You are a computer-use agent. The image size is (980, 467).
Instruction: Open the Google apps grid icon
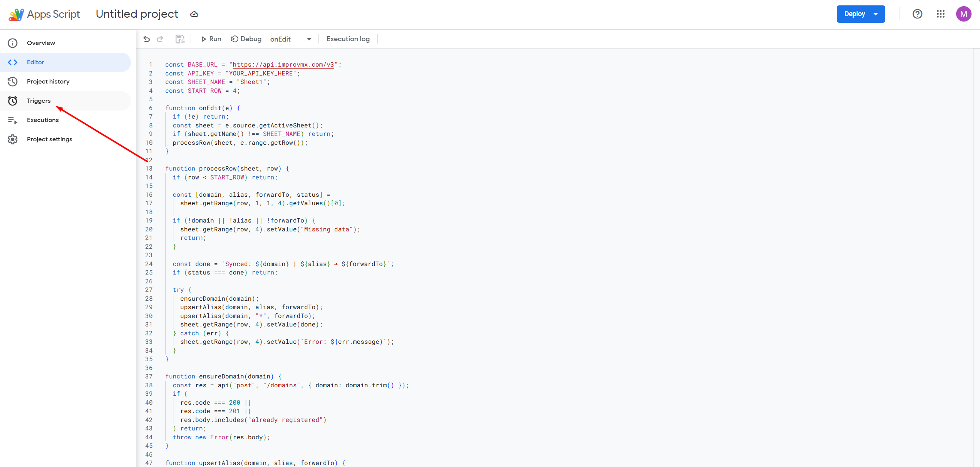[940, 14]
